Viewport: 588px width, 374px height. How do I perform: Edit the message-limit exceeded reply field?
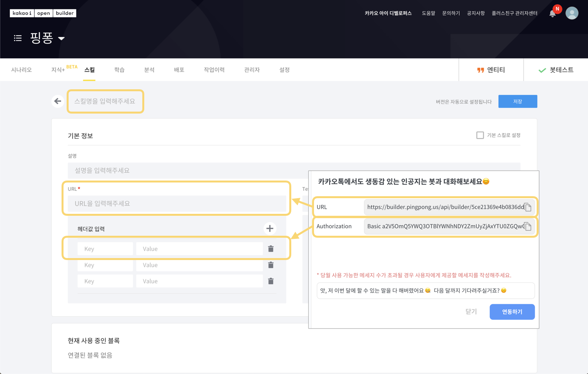pyautogui.click(x=426, y=291)
